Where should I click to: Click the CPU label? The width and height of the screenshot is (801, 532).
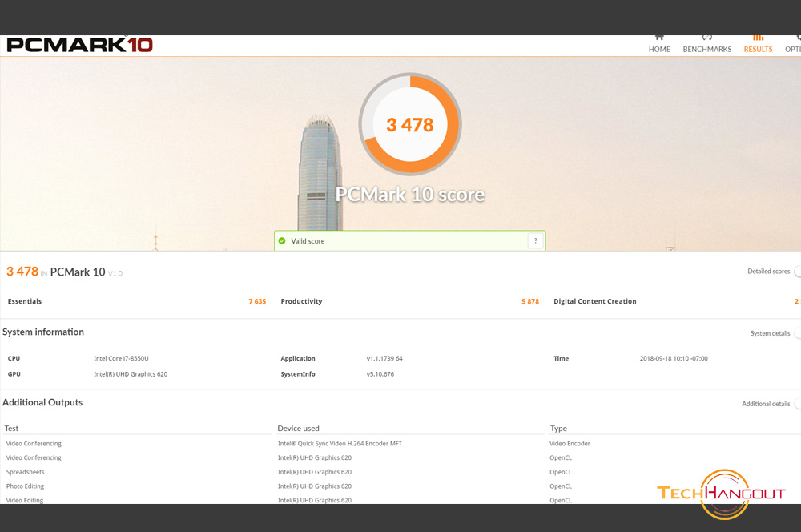click(x=14, y=359)
